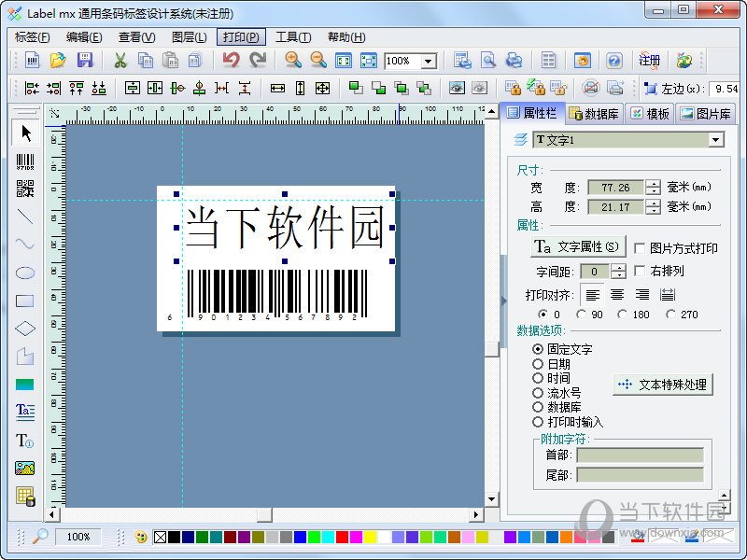Select the 打印时输入 data option
This screenshot has width=747, height=560.
pyautogui.click(x=538, y=422)
